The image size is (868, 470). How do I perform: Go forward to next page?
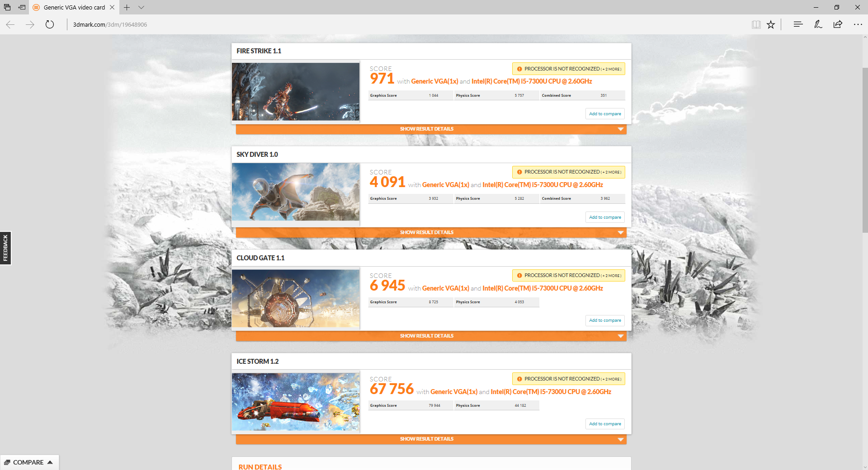tap(30, 24)
